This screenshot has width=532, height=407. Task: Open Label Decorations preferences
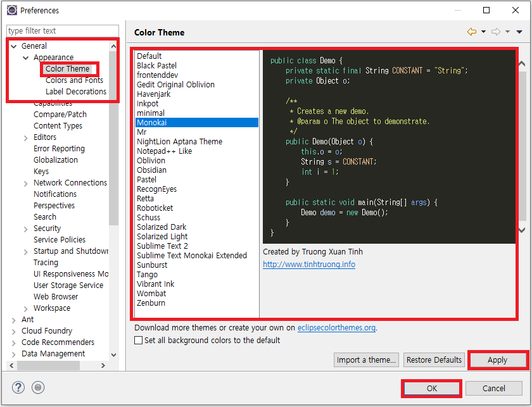(76, 92)
